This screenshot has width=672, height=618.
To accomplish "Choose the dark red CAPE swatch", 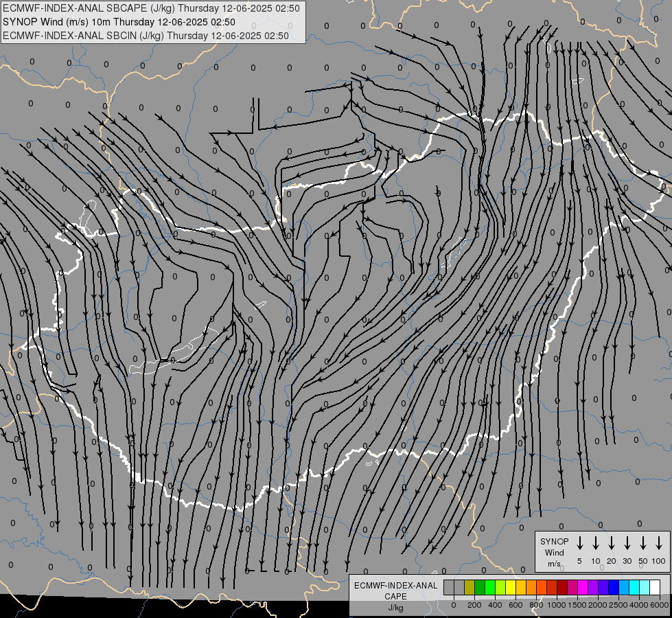I will pyautogui.click(x=563, y=587).
